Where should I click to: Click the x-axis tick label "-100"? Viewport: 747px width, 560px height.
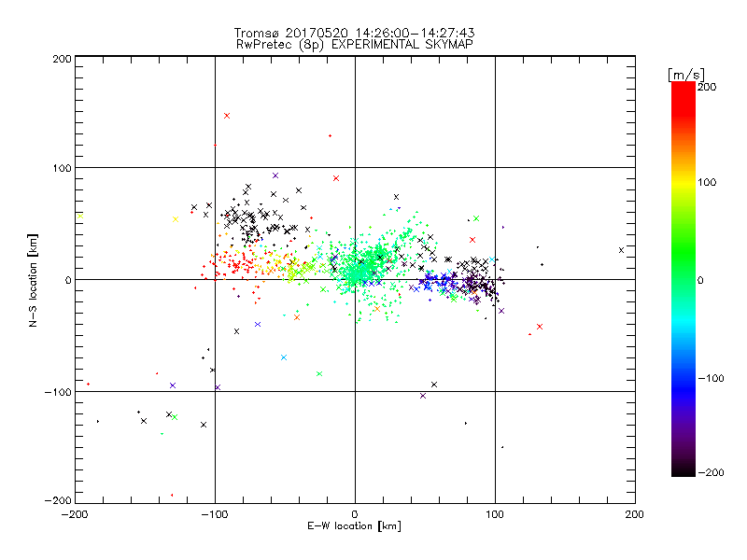215,514
